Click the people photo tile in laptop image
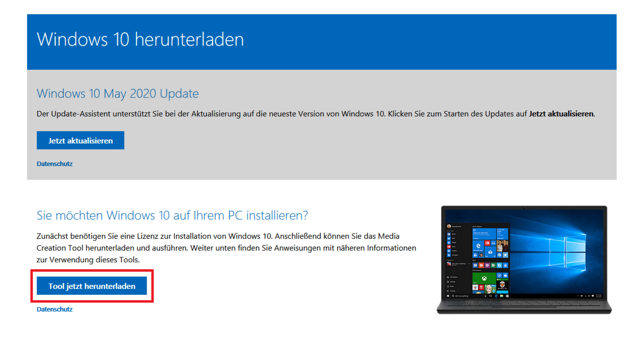 point(502,246)
